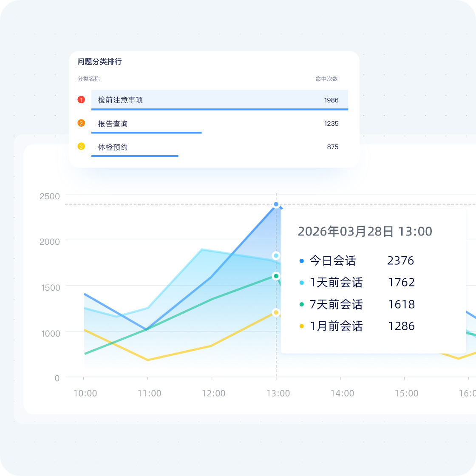Click the yellow data point on the 13:00 line

tap(276, 312)
